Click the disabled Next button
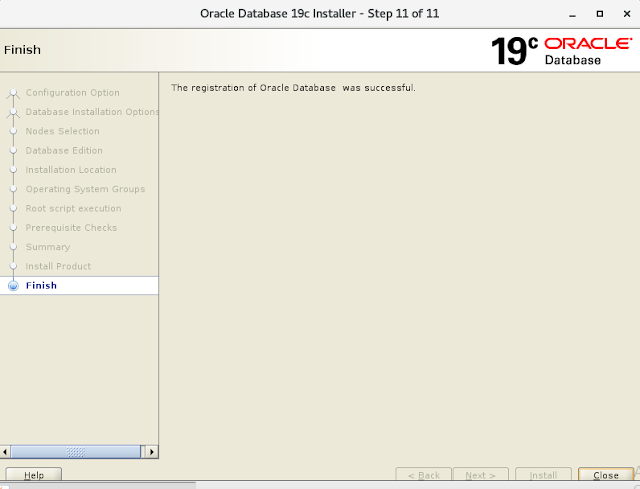The width and height of the screenshot is (640, 489). pos(480,475)
